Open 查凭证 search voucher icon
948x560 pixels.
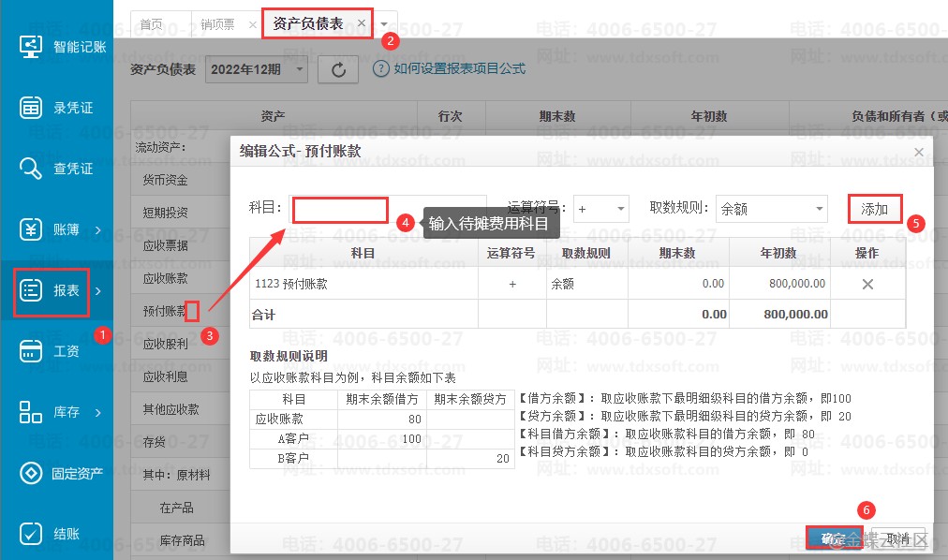tap(32, 169)
